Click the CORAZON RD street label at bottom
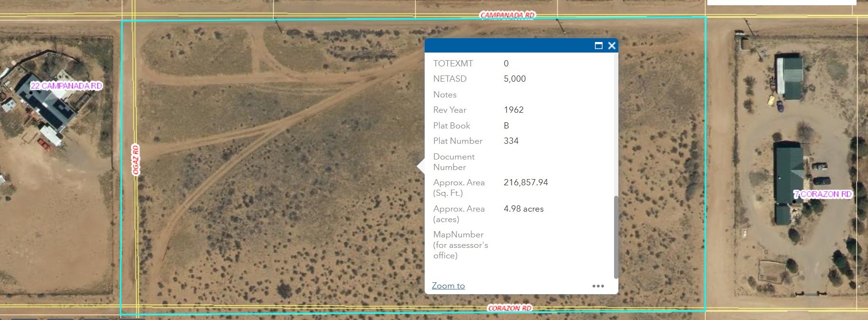The image size is (868, 320). [x=509, y=308]
